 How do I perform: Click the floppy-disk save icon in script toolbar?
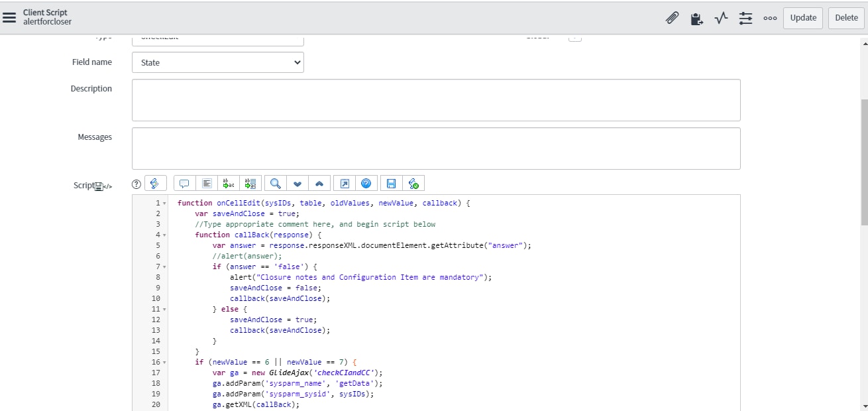(x=391, y=184)
